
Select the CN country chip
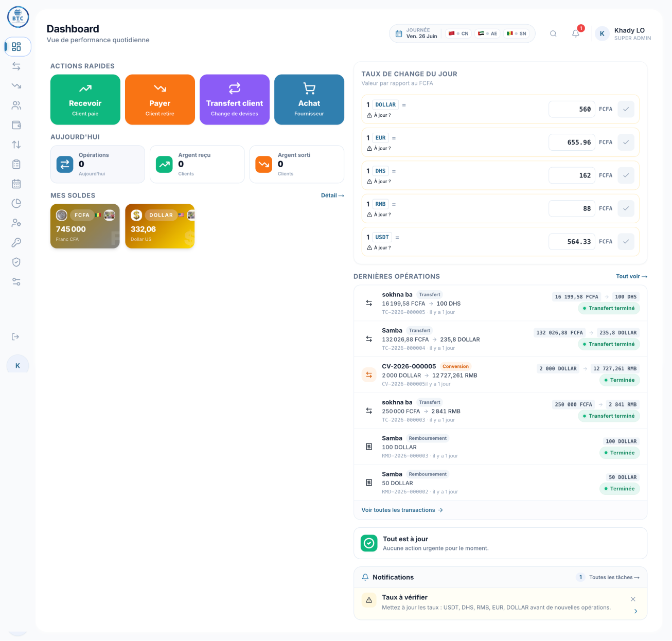click(x=458, y=33)
